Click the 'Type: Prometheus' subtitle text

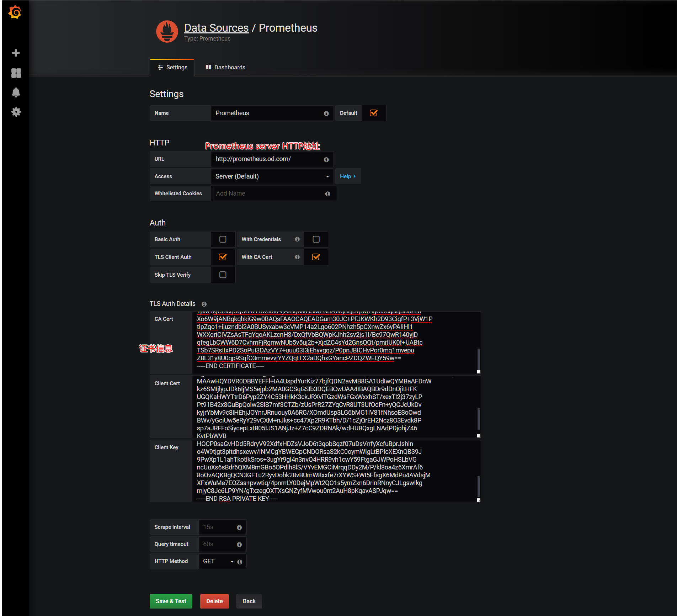[x=207, y=39]
